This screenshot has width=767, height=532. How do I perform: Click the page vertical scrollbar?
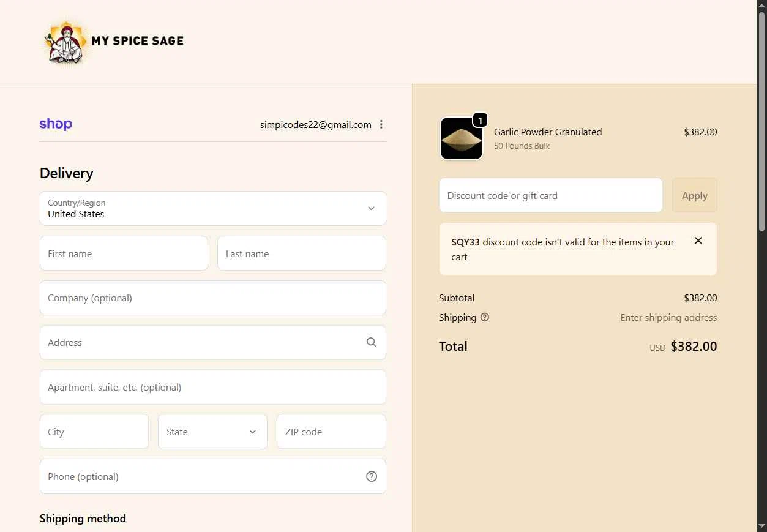(762, 122)
